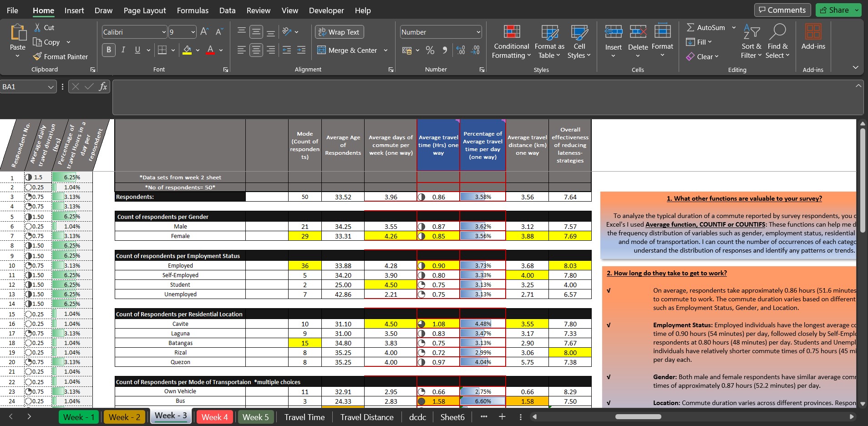The height and width of the screenshot is (426, 868).
Task: Open Find & Select magnifier
Action: click(777, 42)
